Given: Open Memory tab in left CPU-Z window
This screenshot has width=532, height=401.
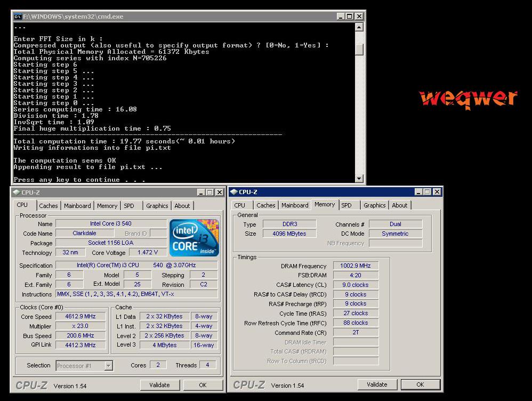Looking at the screenshot, I should pyautogui.click(x=107, y=206).
